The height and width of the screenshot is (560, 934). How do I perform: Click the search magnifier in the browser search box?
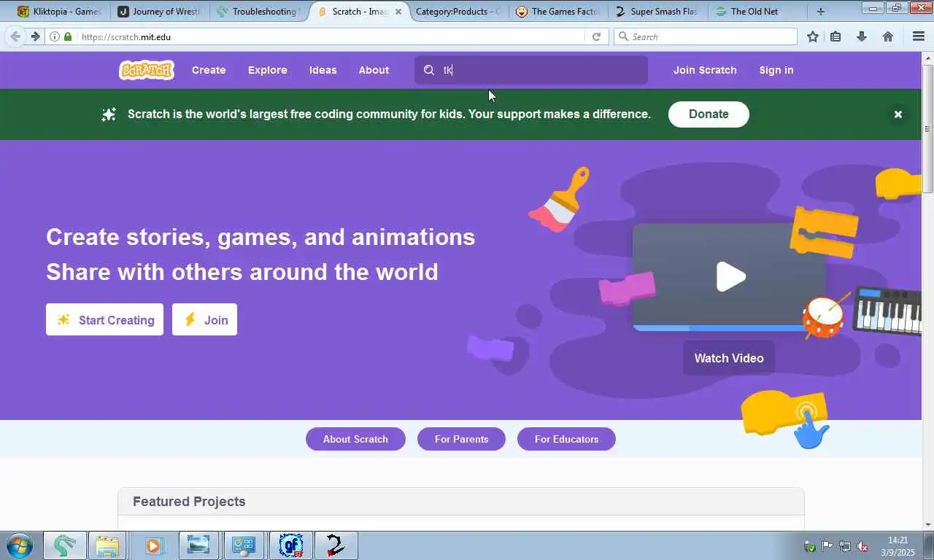pyautogui.click(x=623, y=36)
